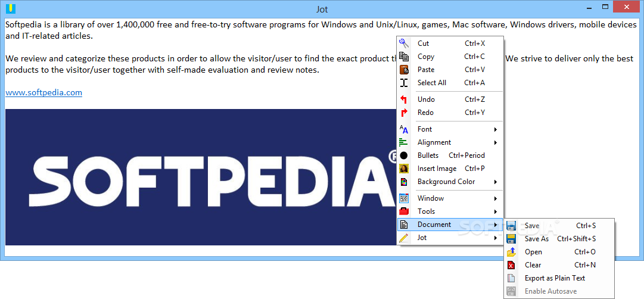Click the Export as Plain Text icon
The width and height of the screenshot is (644, 299).
click(x=511, y=278)
